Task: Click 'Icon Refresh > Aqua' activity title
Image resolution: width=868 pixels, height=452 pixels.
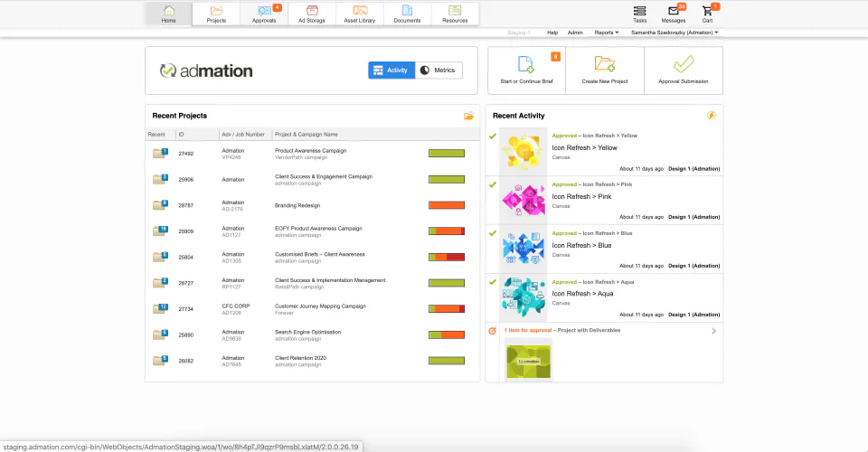Action: [x=583, y=294]
